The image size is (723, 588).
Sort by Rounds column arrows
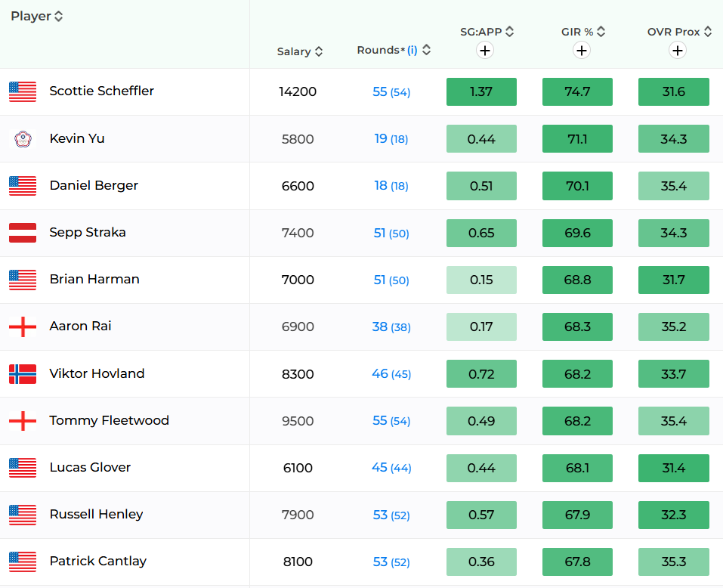point(427,50)
